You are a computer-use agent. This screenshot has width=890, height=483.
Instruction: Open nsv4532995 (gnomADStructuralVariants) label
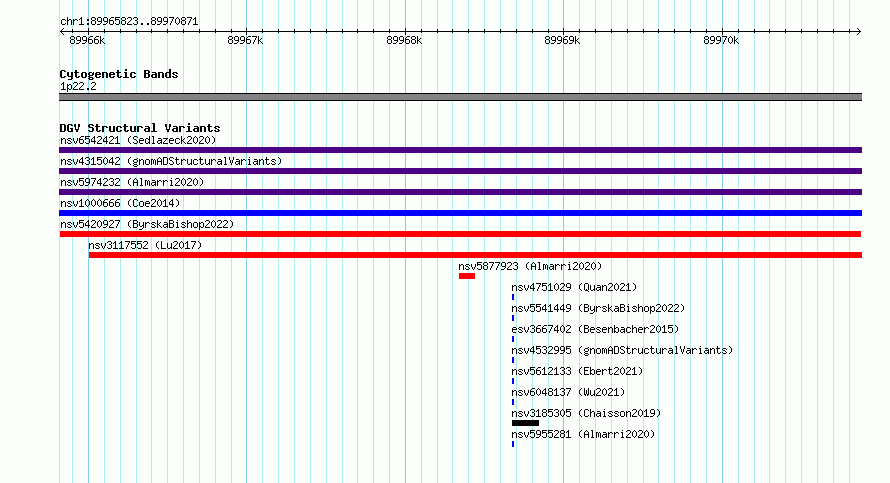pyautogui.click(x=622, y=350)
